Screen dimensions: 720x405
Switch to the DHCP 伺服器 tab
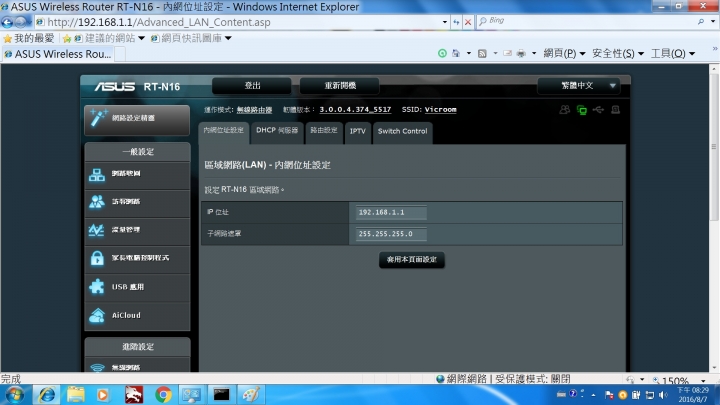(277, 131)
